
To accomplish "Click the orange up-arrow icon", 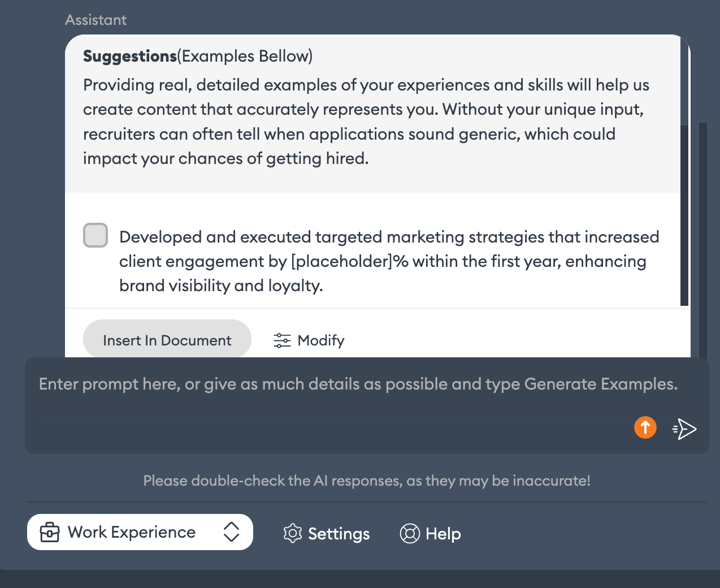I will (645, 427).
